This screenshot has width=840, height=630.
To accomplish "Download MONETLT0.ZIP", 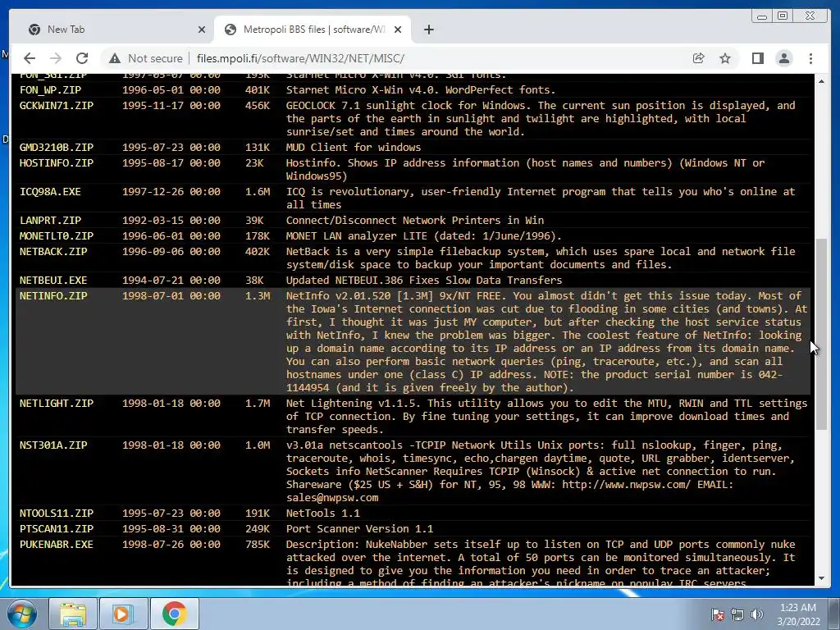I will (x=57, y=235).
